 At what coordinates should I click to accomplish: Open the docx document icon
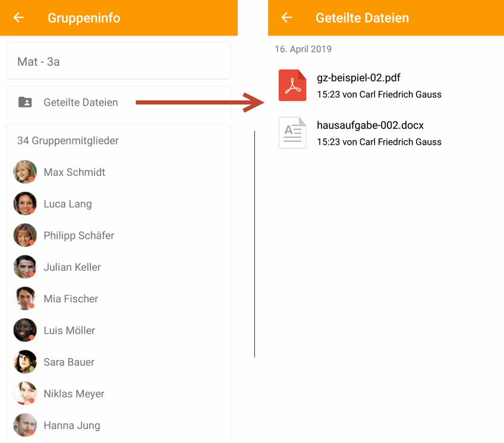pos(292,132)
